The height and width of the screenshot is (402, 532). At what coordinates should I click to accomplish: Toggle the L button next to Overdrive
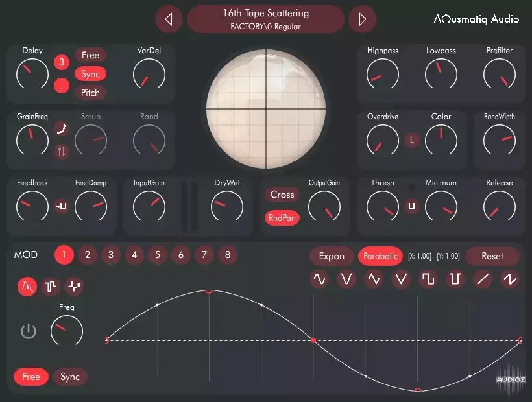coord(412,140)
